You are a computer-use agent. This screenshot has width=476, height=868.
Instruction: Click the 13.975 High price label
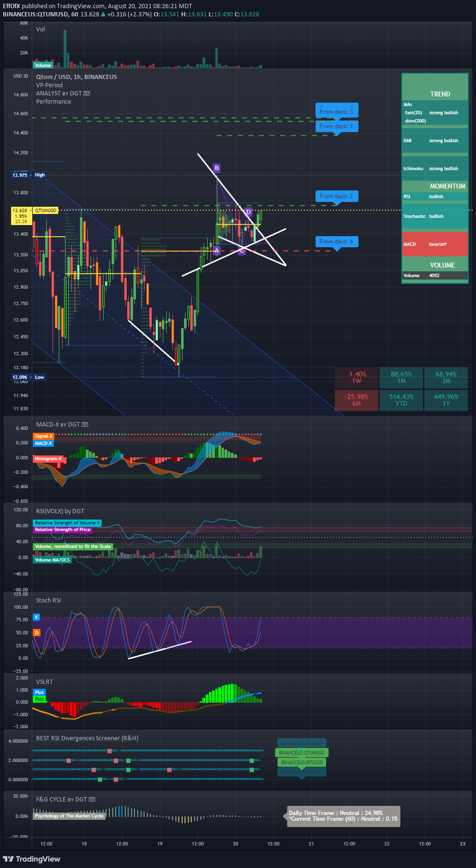click(x=29, y=175)
